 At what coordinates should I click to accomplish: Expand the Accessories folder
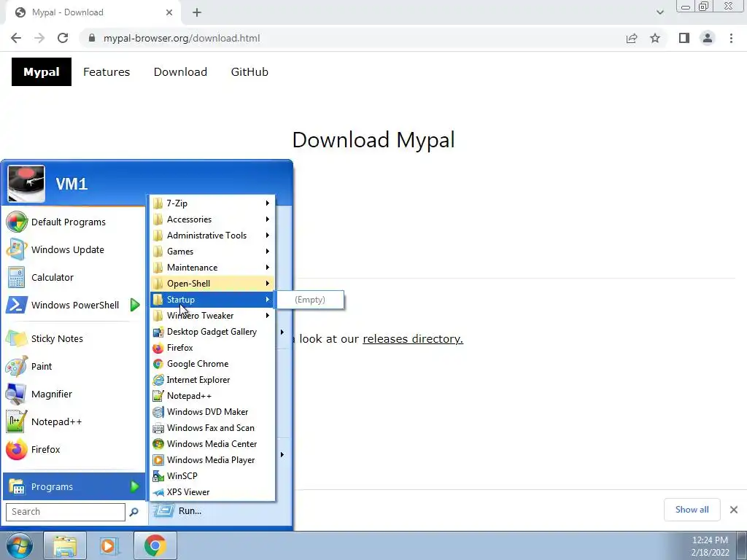pos(212,219)
